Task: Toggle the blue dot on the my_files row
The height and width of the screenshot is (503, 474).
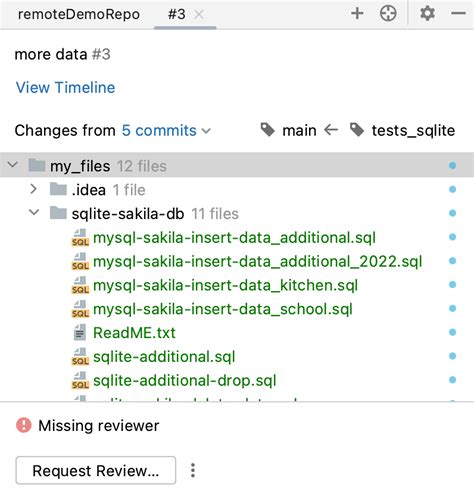Action: [452, 165]
